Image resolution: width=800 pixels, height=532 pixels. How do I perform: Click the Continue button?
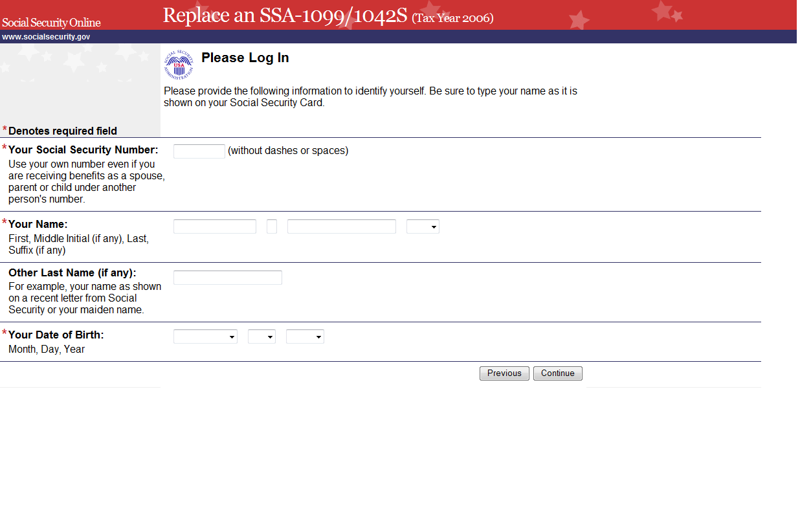point(558,373)
